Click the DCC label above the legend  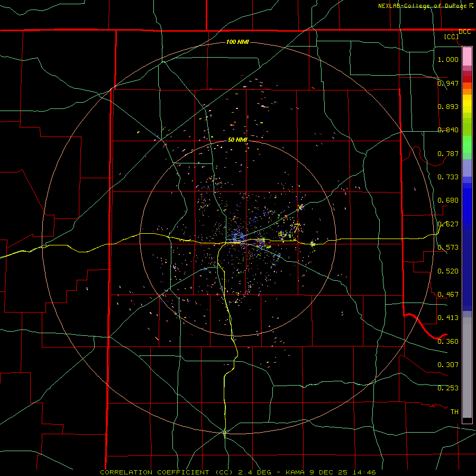pyautogui.click(x=464, y=32)
